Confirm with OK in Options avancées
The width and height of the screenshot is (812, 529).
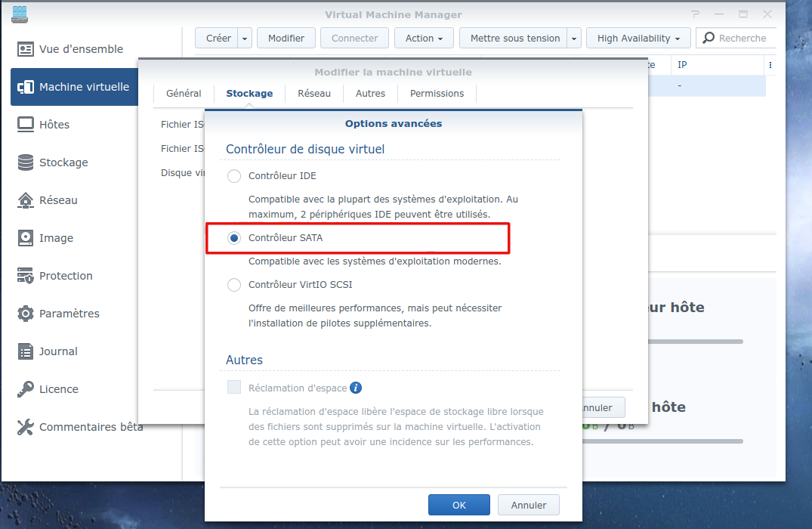[458, 505]
